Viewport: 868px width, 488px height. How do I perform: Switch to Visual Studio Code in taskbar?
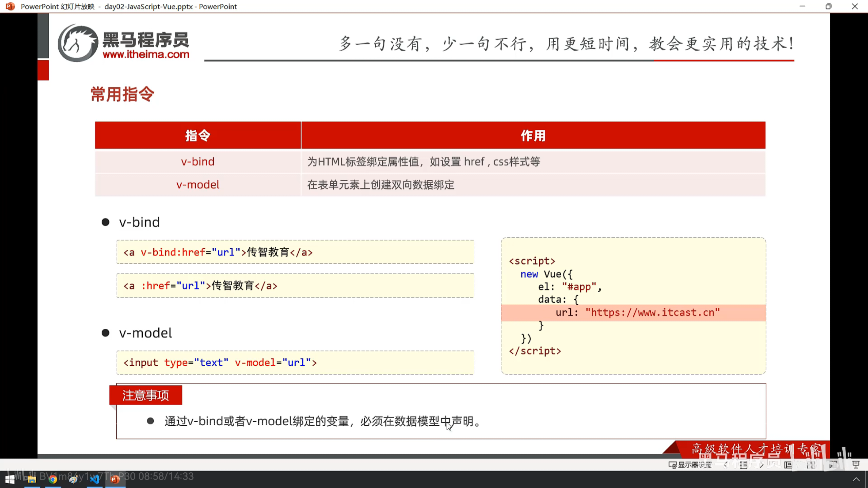[x=95, y=479]
